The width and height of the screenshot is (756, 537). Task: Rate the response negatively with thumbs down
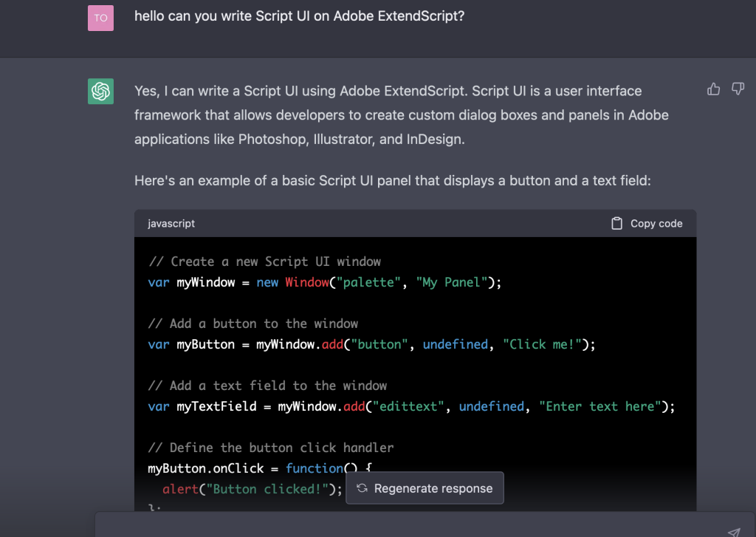(x=738, y=89)
